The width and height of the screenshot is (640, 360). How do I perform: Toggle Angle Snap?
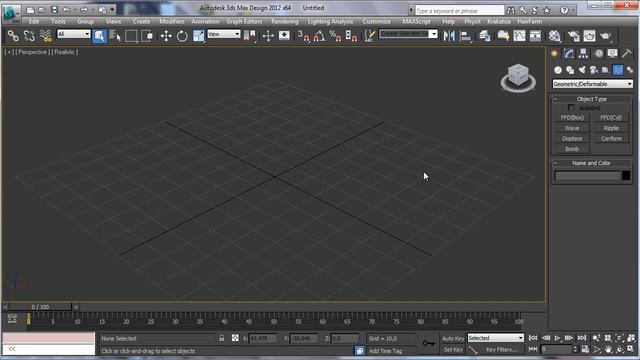tap(319, 36)
